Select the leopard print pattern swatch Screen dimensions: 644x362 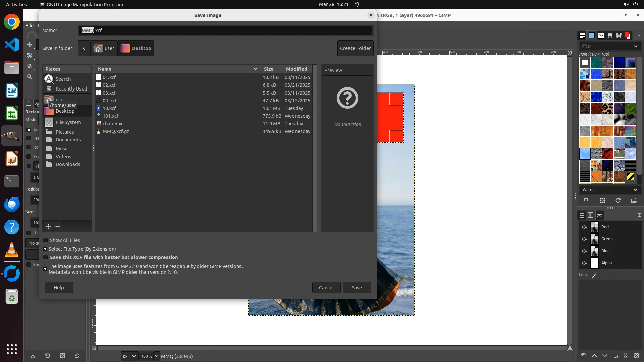(x=607, y=108)
